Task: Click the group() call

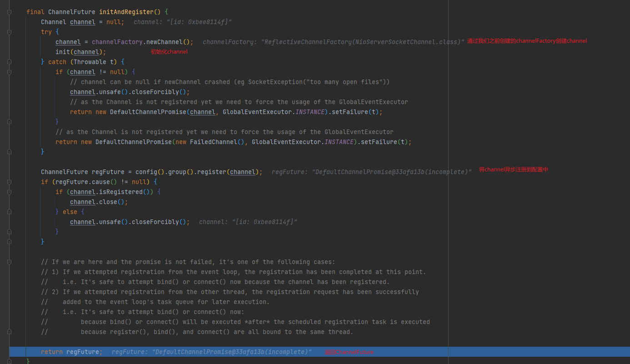Action: (181, 172)
